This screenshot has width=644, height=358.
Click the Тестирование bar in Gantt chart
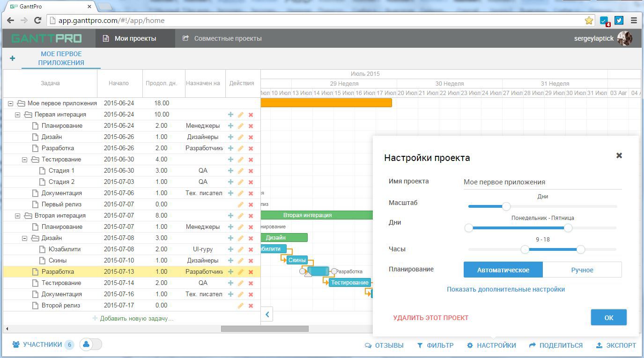350,283
